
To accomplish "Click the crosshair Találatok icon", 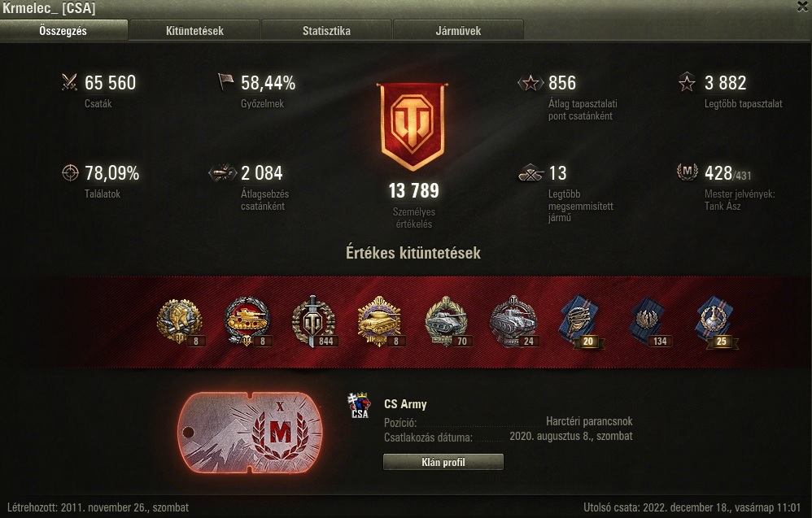I will point(70,173).
